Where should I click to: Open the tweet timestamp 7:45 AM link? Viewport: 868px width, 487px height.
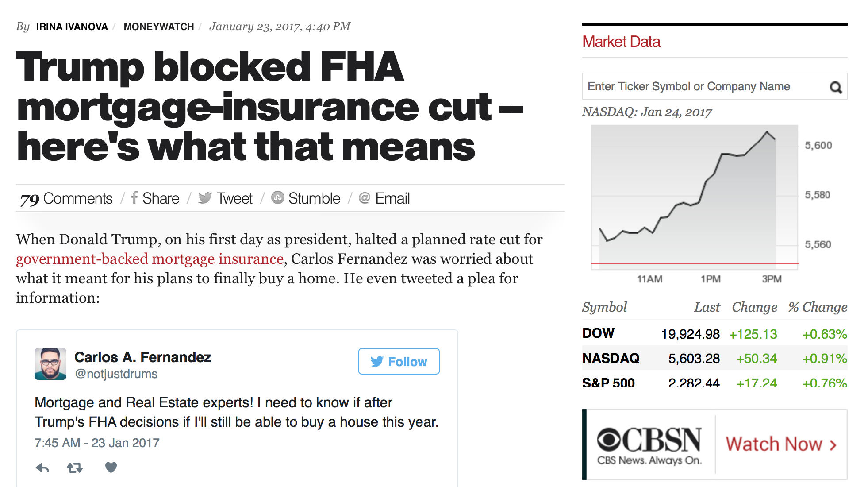tap(97, 443)
